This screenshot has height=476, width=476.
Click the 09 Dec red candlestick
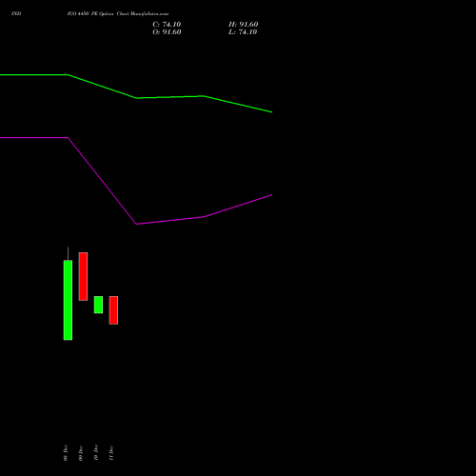point(83,276)
